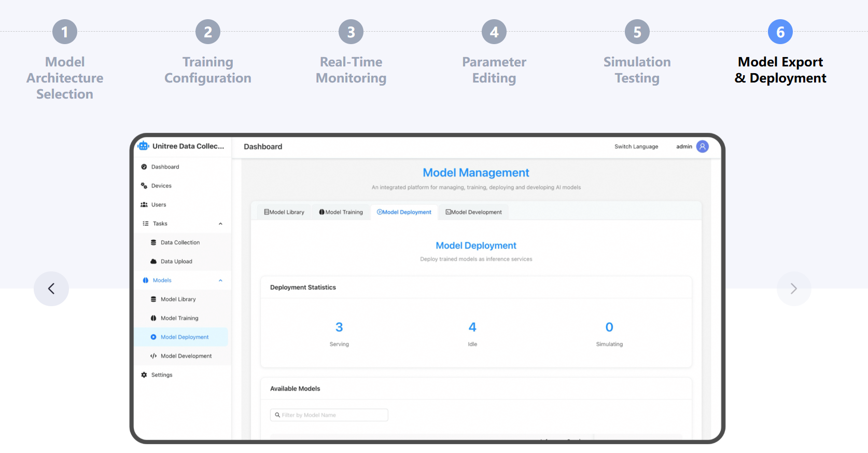Click the Models brain icon in sidebar
This screenshot has width=868, height=453.
click(x=146, y=281)
